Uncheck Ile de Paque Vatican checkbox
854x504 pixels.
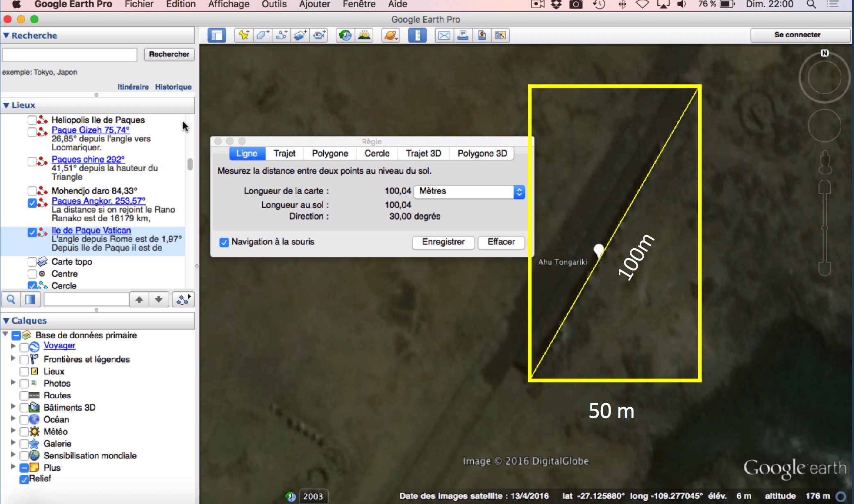(x=32, y=232)
